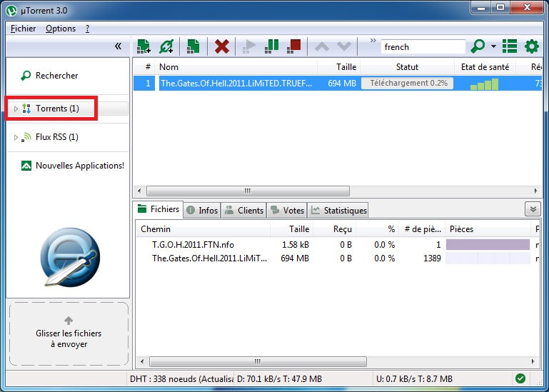Click the toolbar overflow chevron
This screenshot has height=392, width=549.
click(x=373, y=41)
